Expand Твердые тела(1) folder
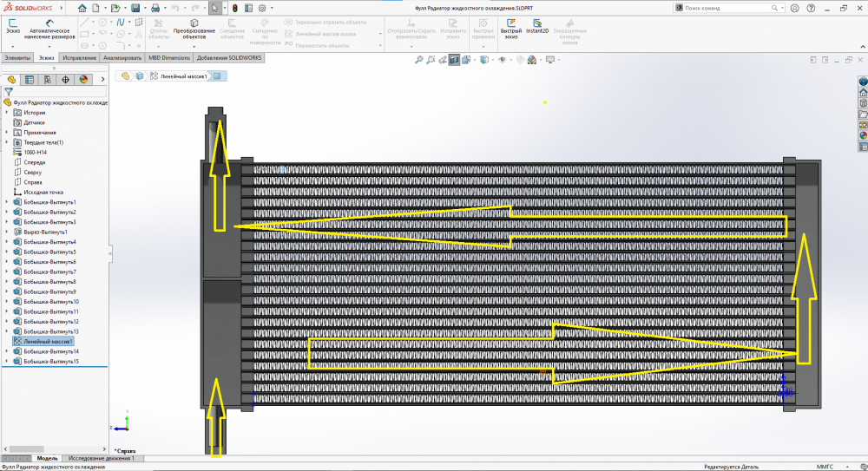Viewport: 868px width, 471px height. coord(7,142)
